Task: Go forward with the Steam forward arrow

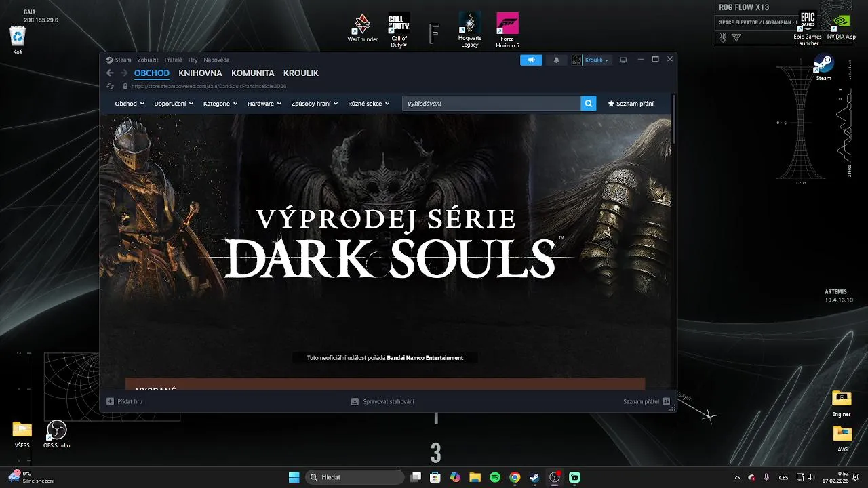Action: coord(124,73)
